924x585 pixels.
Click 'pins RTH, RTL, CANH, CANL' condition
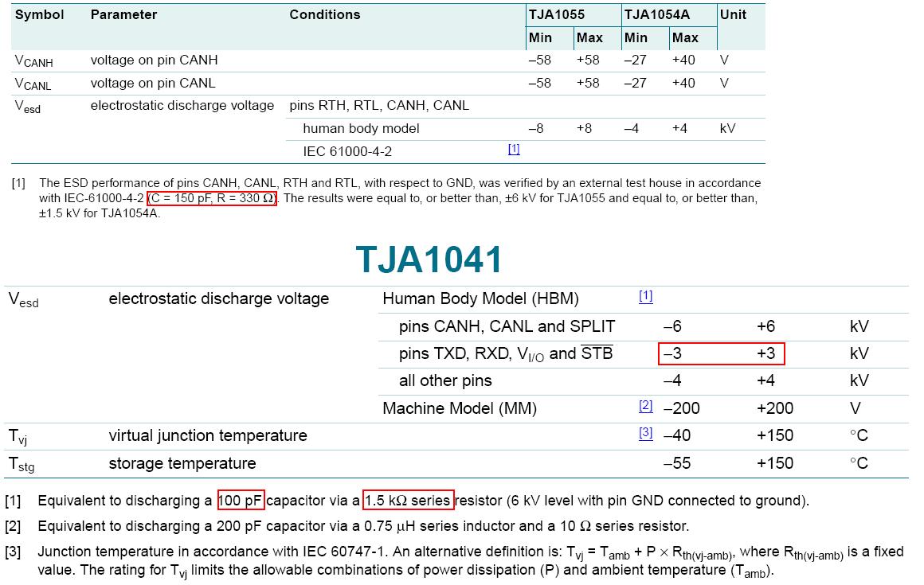pos(379,105)
